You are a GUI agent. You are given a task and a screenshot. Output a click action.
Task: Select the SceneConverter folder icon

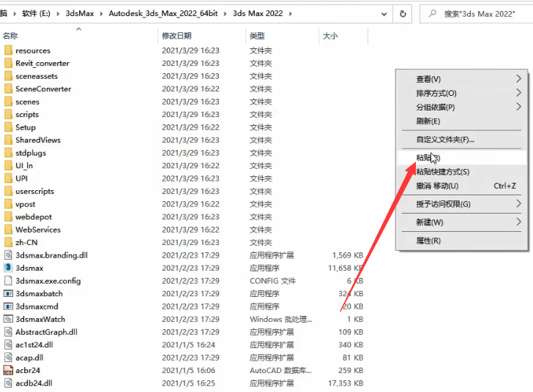pyautogui.click(x=9, y=89)
